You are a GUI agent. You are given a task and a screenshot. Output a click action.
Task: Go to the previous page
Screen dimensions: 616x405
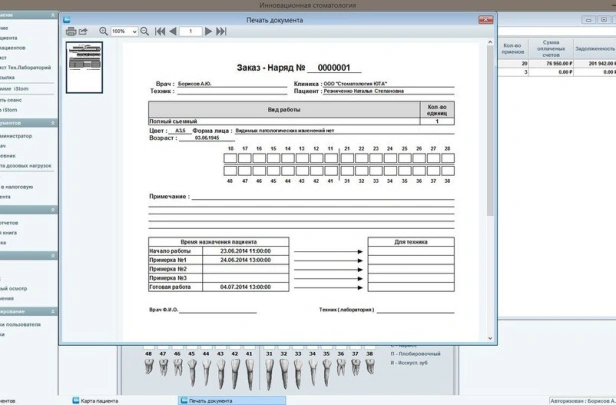click(x=173, y=32)
